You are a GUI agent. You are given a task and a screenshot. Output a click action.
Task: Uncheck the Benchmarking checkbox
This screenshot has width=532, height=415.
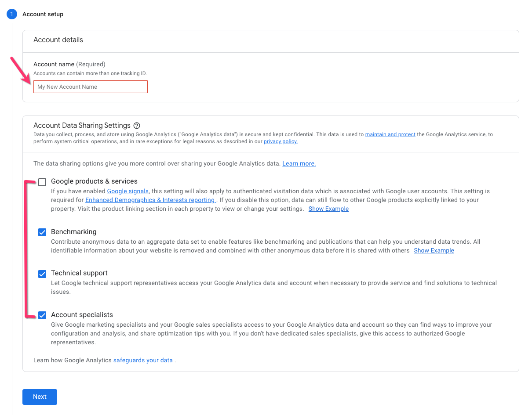[42, 232]
